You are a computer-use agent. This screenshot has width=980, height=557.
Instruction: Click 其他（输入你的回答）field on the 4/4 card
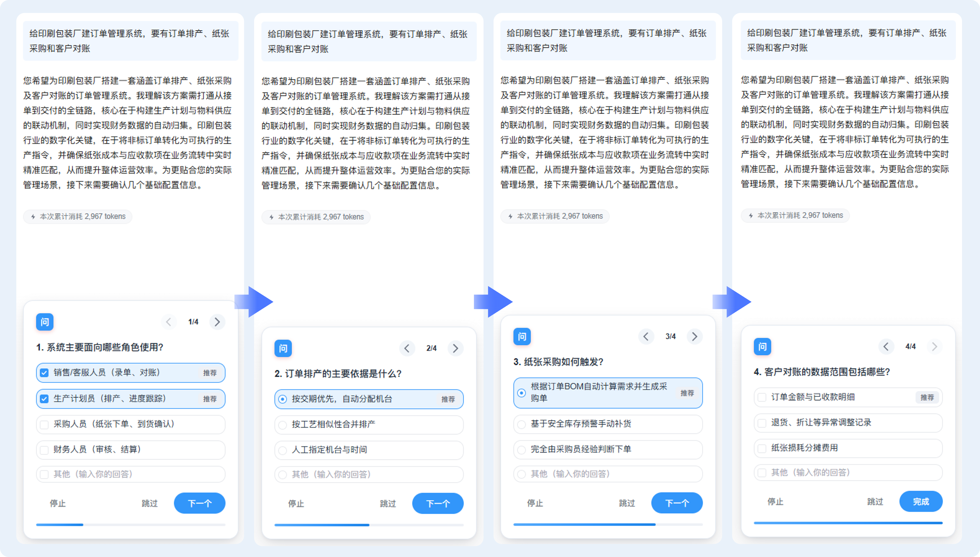848,473
